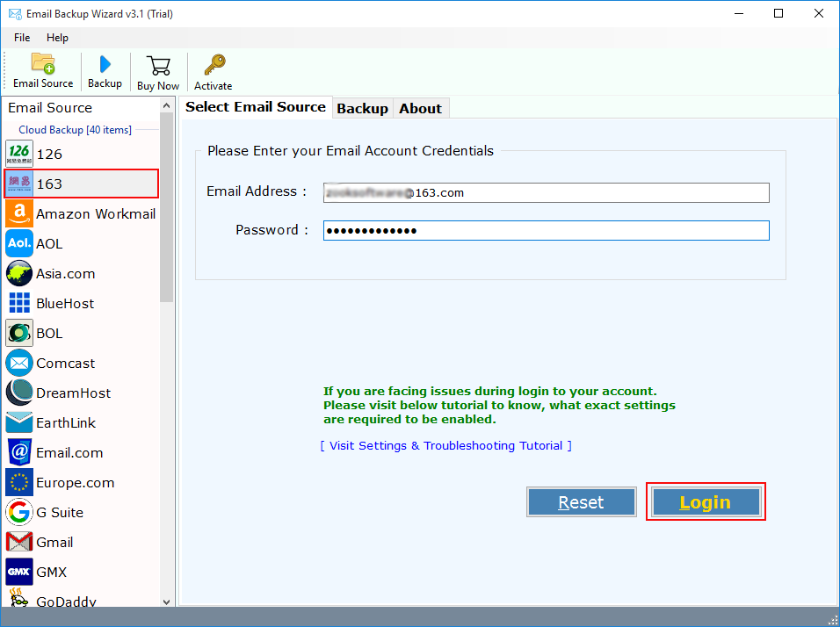Select the GMX source icon
The width and height of the screenshot is (840, 627).
[x=19, y=572]
